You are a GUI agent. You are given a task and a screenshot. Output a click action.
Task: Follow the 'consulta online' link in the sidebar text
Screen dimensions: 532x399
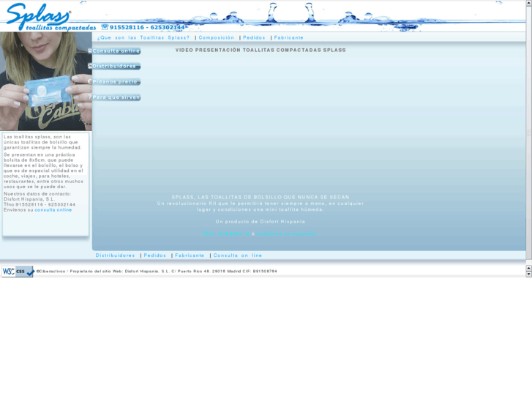click(x=53, y=210)
